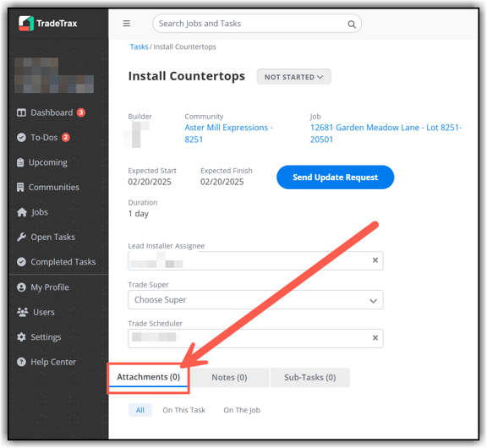
Task: Click the Duration value 1 day
Action: pyautogui.click(x=139, y=214)
